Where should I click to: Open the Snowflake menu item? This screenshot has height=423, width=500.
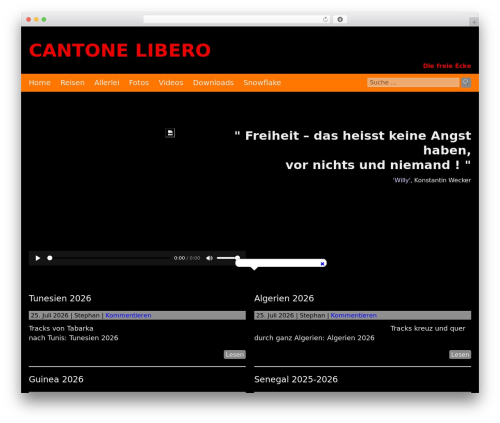coord(262,83)
